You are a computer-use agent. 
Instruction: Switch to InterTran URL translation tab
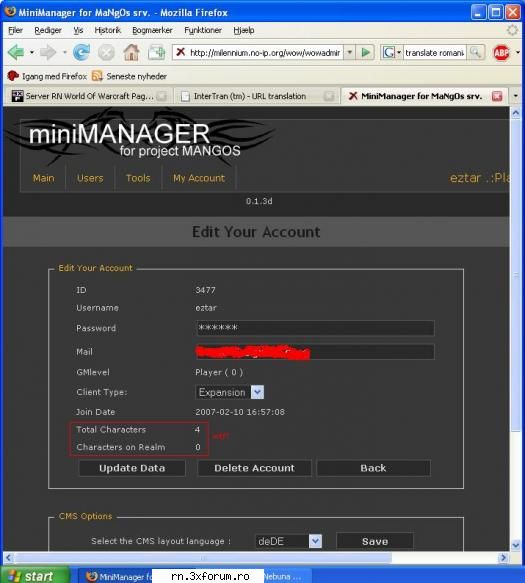click(257, 96)
